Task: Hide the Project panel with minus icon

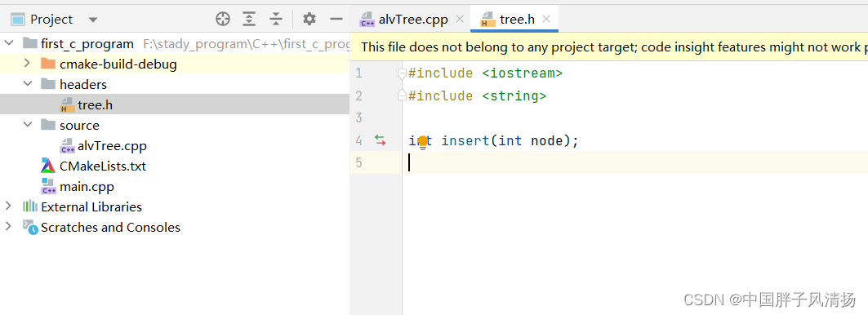Action: coord(336,20)
